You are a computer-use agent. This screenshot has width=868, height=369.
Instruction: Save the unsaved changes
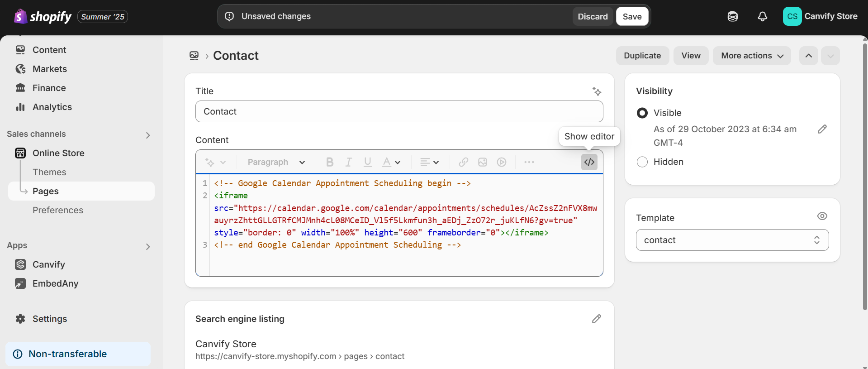click(x=631, y=17)
